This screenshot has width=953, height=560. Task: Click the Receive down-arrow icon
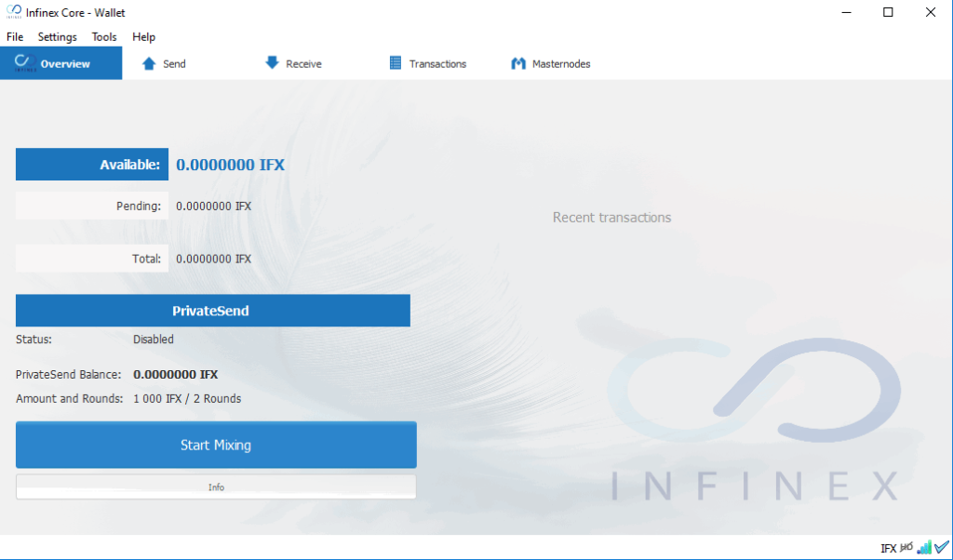(x=271, y=63)
